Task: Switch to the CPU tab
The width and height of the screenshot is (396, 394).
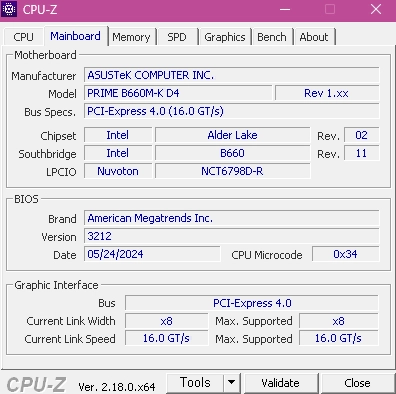Action: [23, 37]
